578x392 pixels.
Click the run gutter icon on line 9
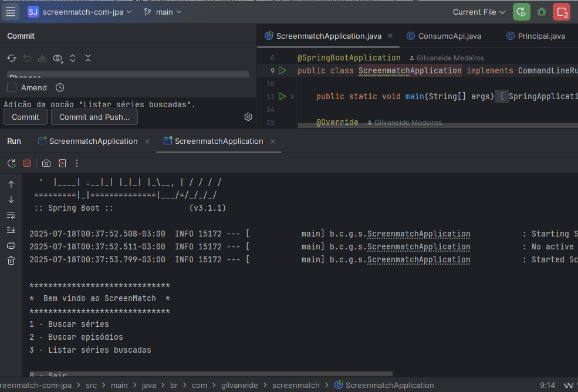[282, 70]
